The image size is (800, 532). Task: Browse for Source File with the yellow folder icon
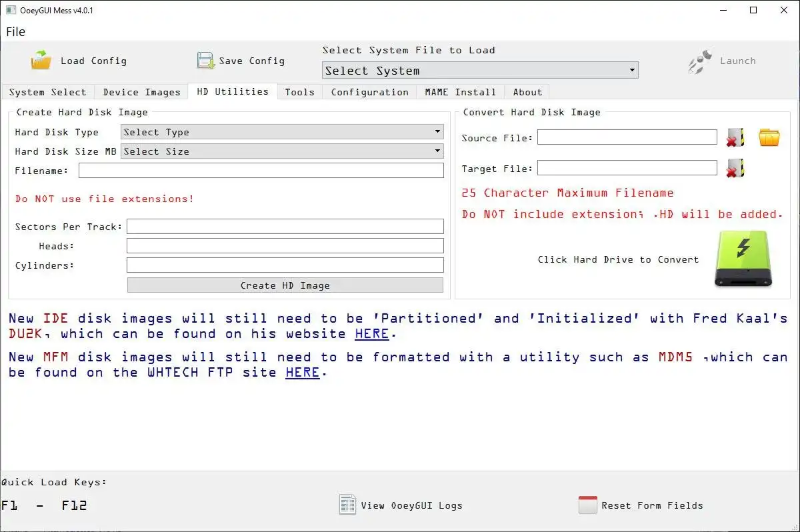[769, 137]
